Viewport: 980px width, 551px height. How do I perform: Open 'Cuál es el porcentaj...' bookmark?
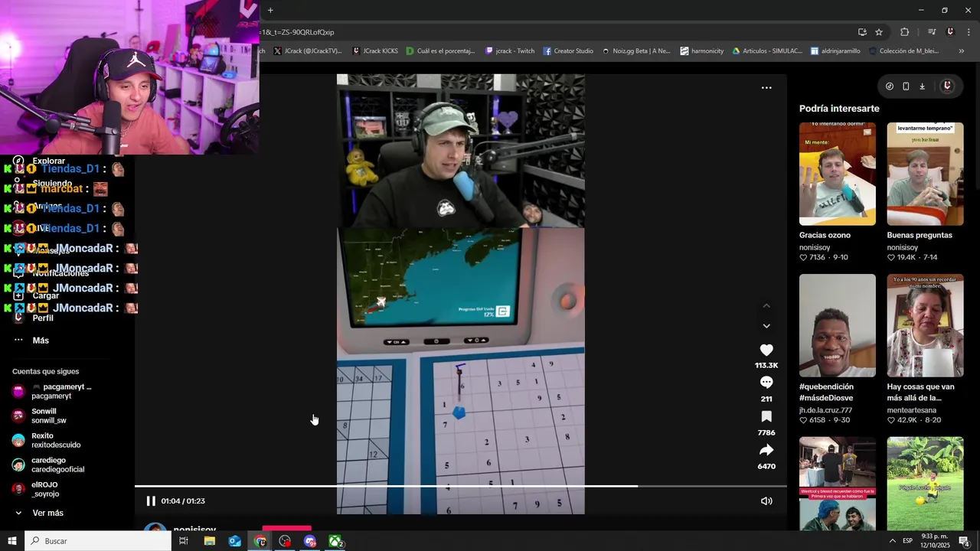tap(440, 51)
